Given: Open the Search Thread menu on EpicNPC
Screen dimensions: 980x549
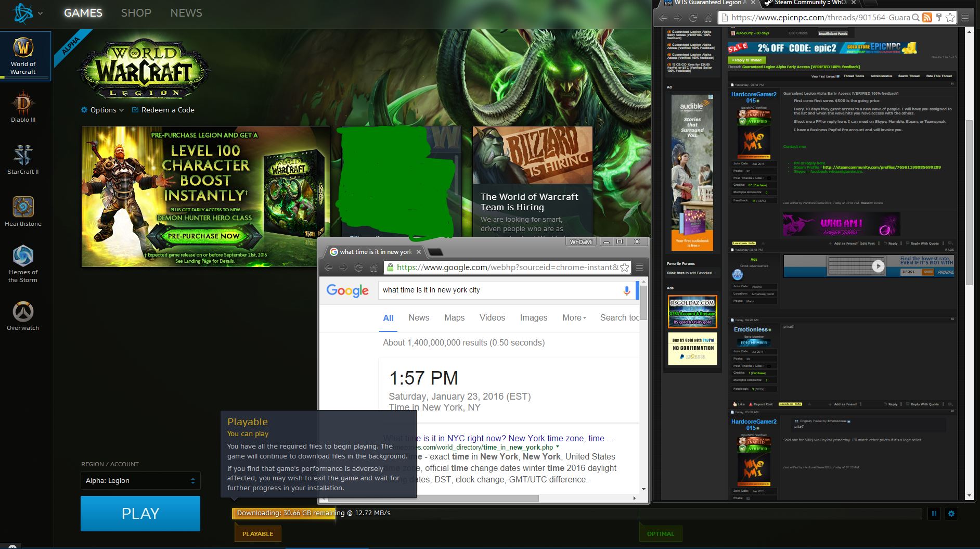Looking at the screenshot, I should point(909,76).
